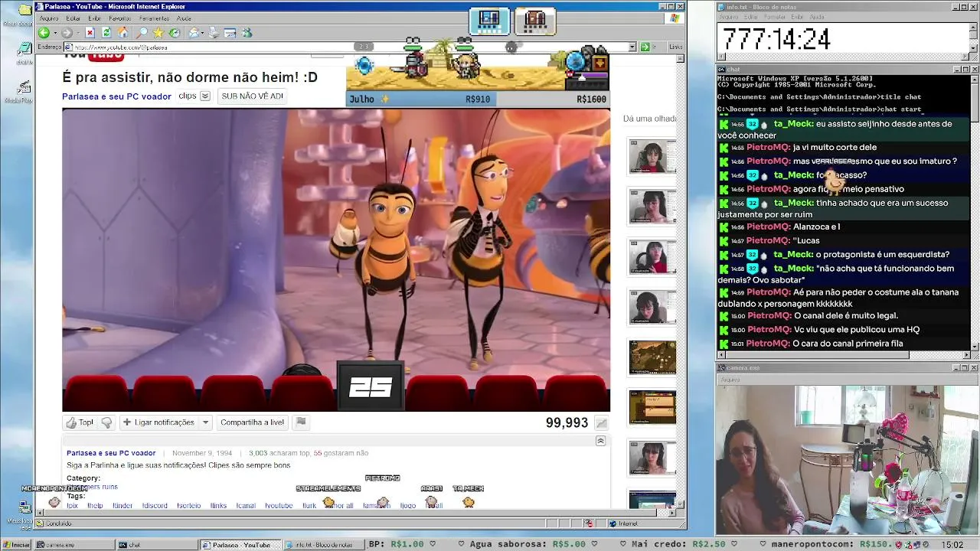Viewport: 980px width, 551px height.
Task: Refresh the page using the green arrows icon
Action: [x=106, y=33]
